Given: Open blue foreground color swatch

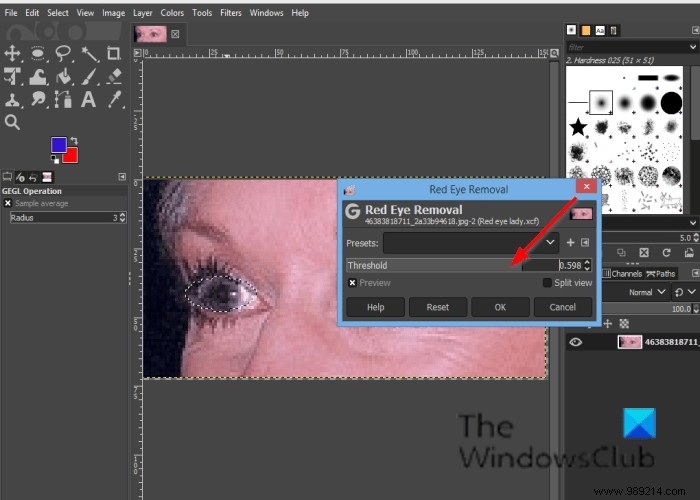Looking at the screenshot, I should (58, 145).
